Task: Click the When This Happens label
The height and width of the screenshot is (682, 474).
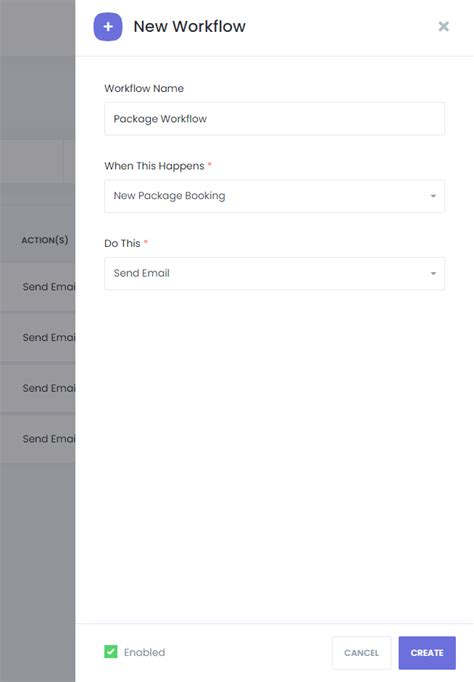Action: click(x=154, y=166)
